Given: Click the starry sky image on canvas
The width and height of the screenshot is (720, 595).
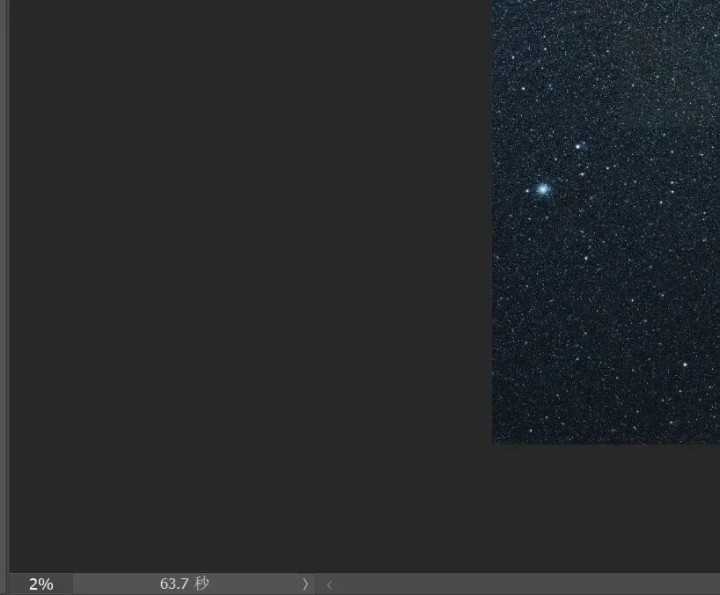Looking at the screenshot, I should 606,222.
